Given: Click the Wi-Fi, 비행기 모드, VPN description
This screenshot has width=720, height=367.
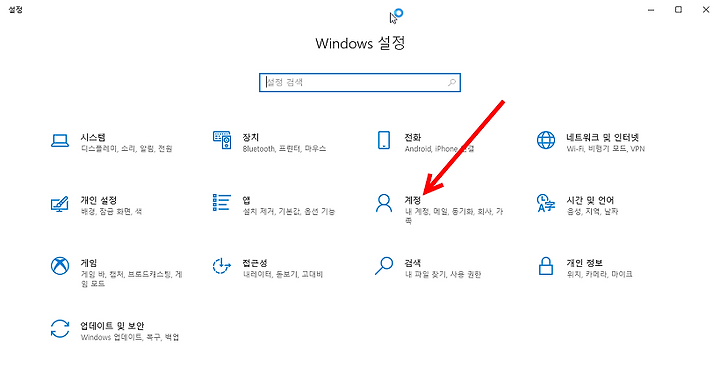Looking at the screenshot, I should point(605,149).
